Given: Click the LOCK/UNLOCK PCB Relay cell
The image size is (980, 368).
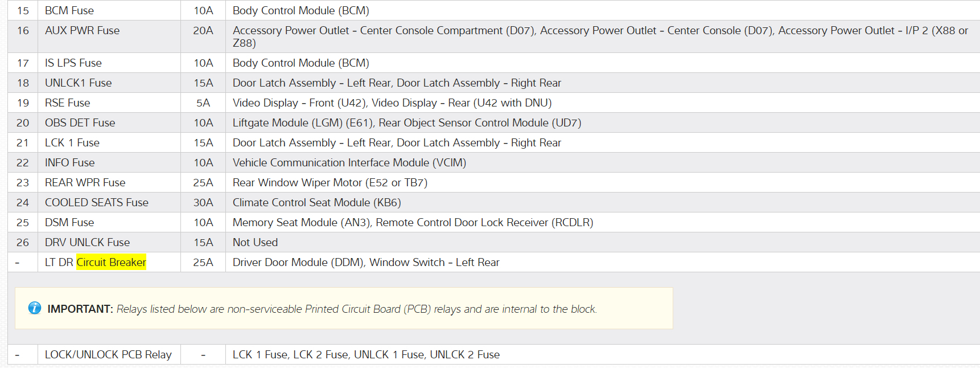Looking at the screenshot, I should point(108,354).
